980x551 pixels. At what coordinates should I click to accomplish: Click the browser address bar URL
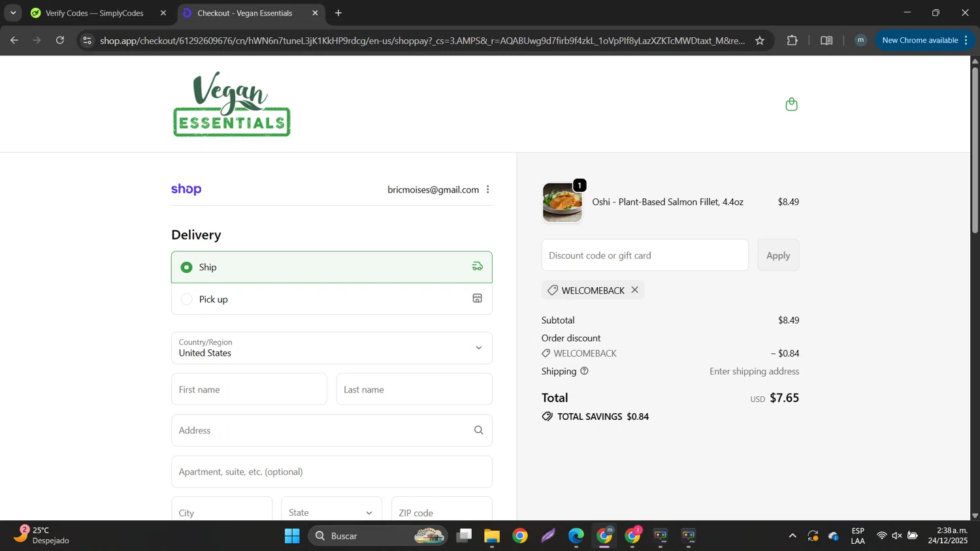coord(422,40)
